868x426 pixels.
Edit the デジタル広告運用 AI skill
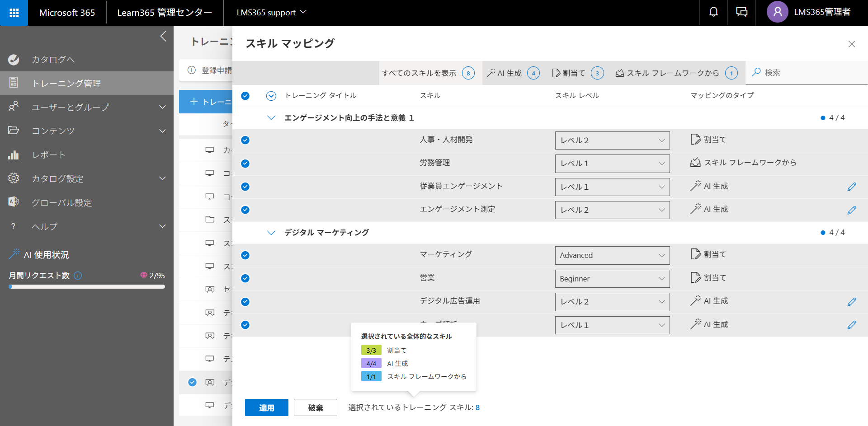coord(852,302)
